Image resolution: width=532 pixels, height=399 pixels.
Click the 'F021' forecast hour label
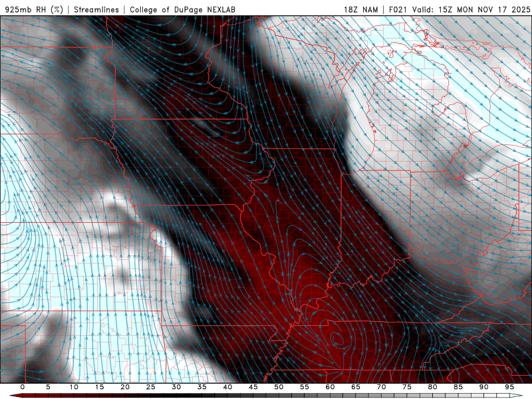[398, 9]
